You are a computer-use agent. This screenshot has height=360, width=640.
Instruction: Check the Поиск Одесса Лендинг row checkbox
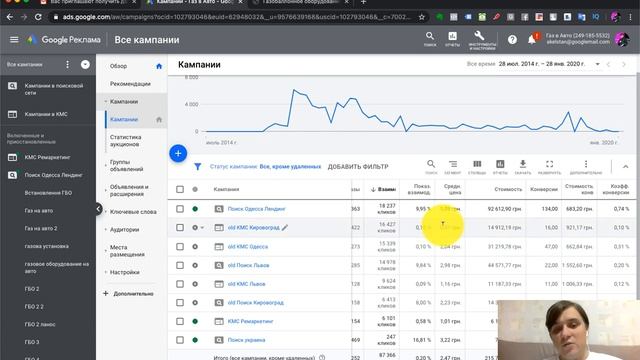[x=180, y=209]
